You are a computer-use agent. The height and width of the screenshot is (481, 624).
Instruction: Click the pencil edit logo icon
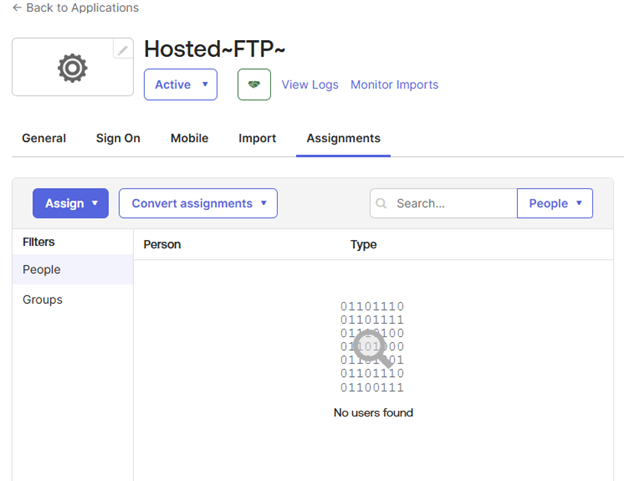[x=123, y=50]
